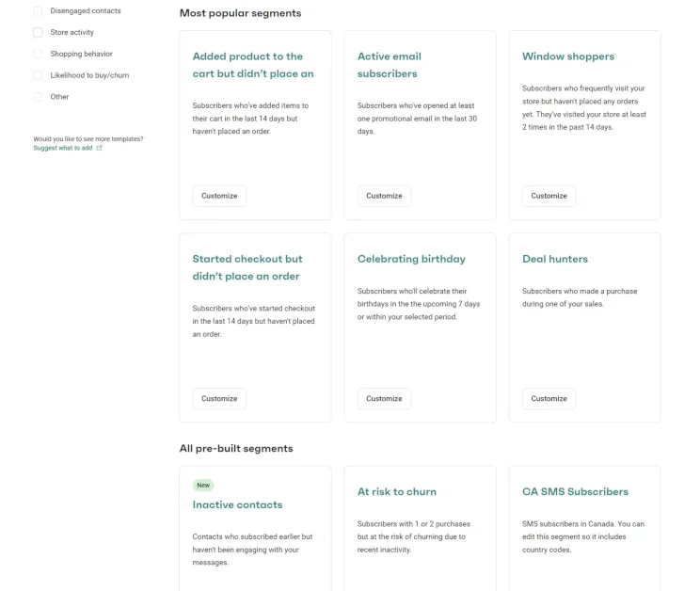Toggle the Store activity checkbox
The height and width of the screenshot is (591, 700).
click(x=38, y=32)
